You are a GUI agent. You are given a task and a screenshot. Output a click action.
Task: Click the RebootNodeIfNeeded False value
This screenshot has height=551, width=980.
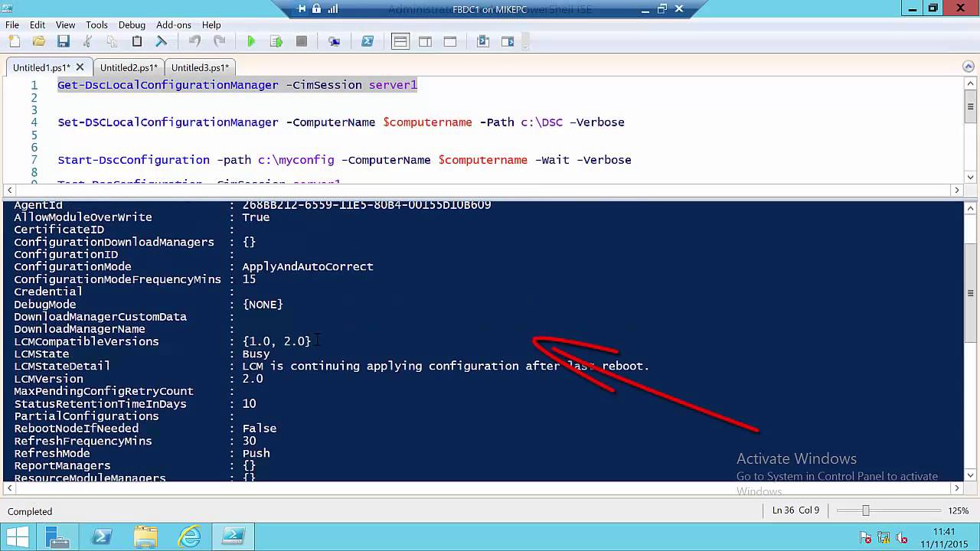pos(260,429)
